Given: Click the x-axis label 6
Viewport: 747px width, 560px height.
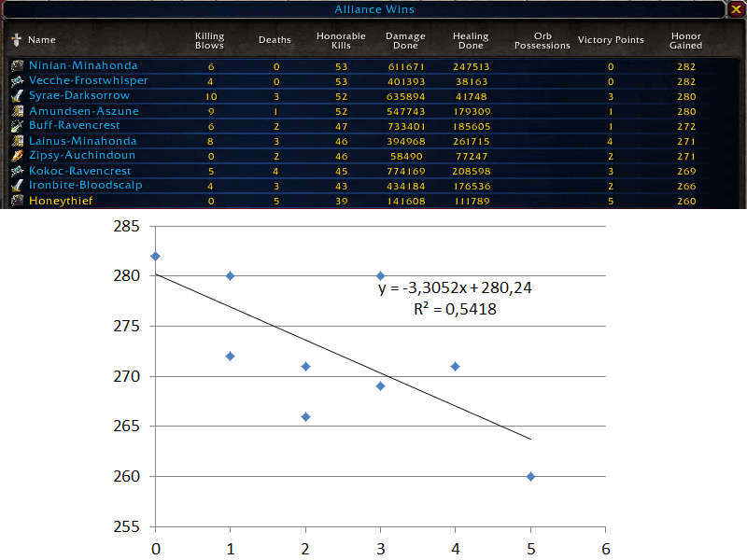Looking at the screenshot, I should (x=605, y=549).
